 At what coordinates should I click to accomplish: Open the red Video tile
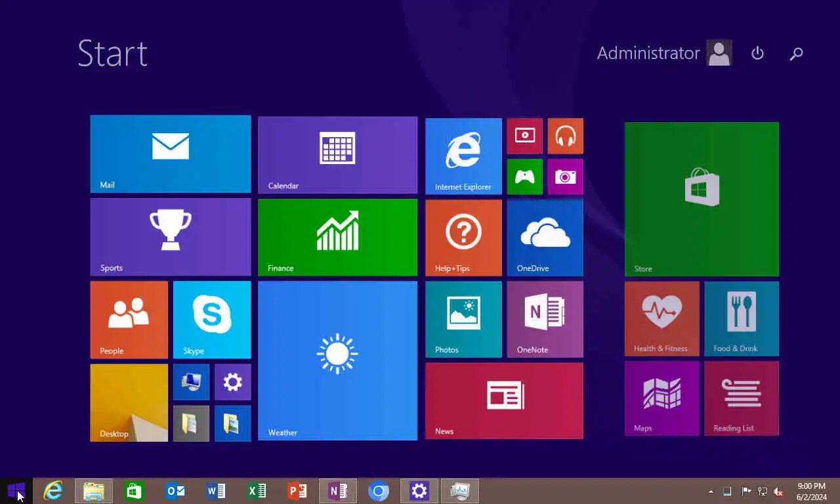(x=524, y=136)
